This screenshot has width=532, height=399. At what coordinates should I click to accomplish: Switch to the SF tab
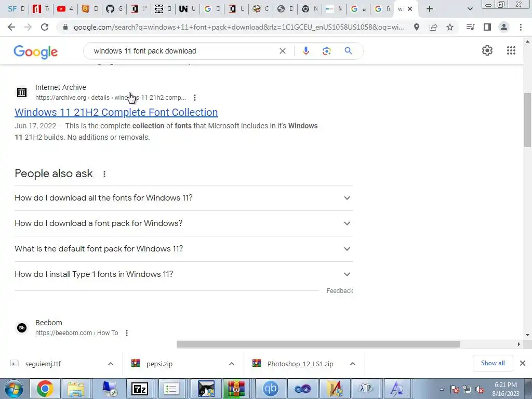[16, 9]
